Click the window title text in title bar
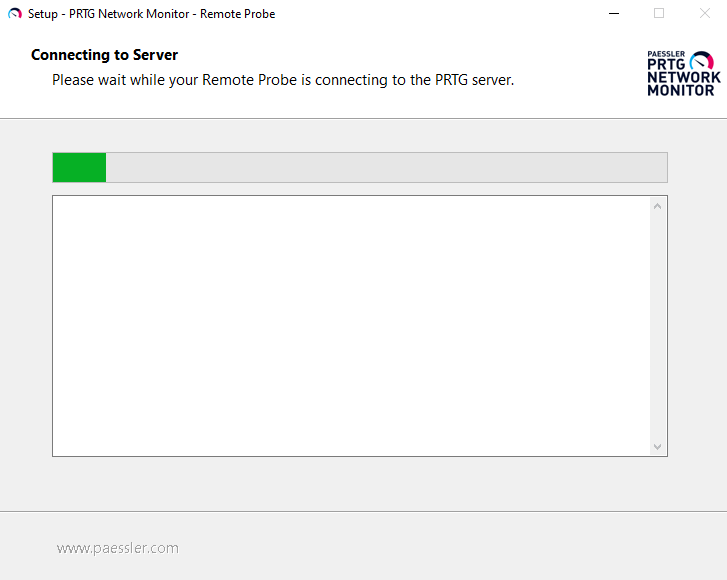The width and height of the screenshot is (727, 580). (151, 14)
